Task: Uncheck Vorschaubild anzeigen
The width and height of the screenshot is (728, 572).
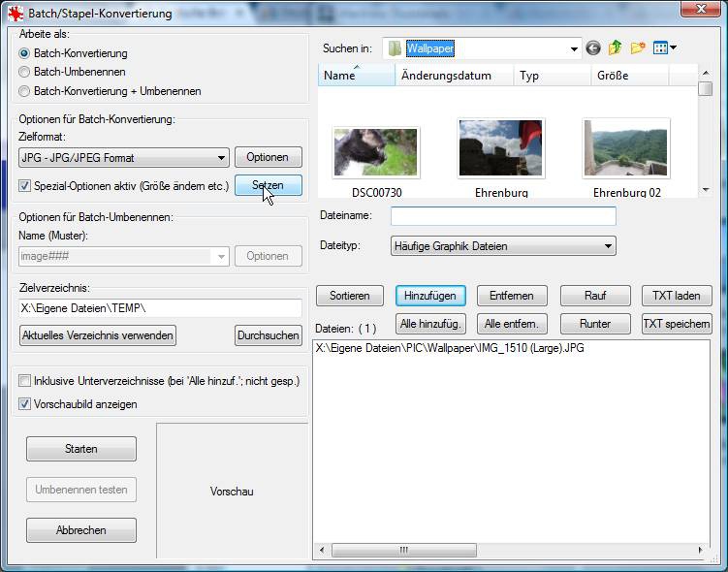Action: [x=24, y=404]
